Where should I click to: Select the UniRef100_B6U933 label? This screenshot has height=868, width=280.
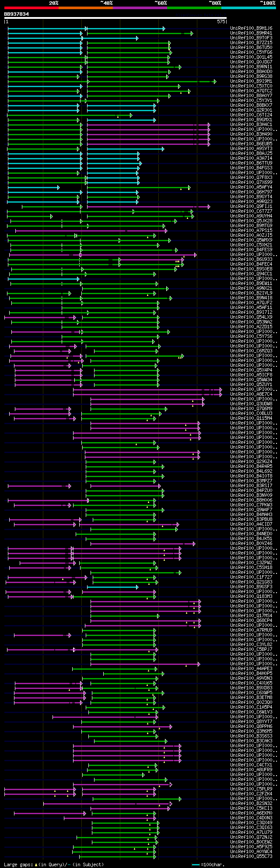(251, 260)
